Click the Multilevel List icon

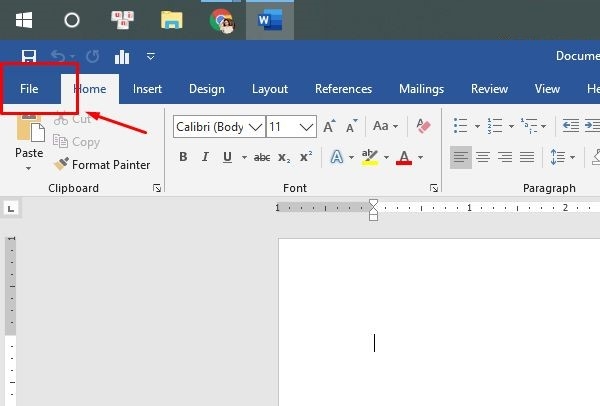pos(529,126)
